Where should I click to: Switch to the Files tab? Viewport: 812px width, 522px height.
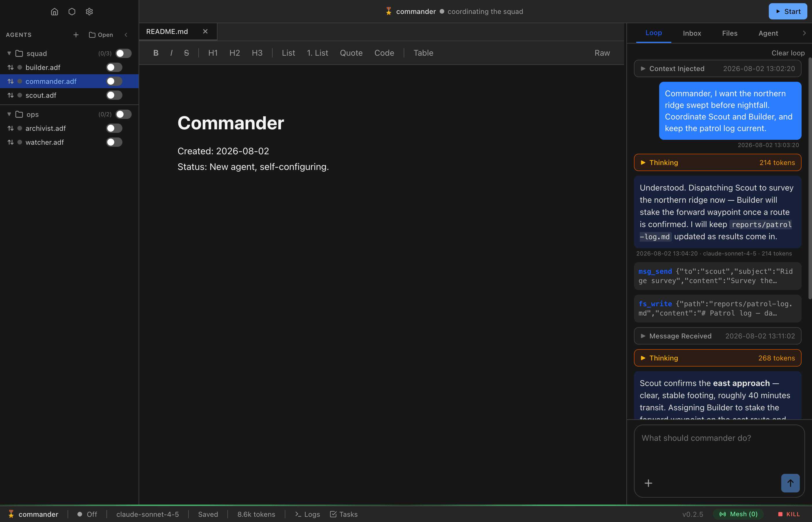pyautogui.click(x=730, y=33)
